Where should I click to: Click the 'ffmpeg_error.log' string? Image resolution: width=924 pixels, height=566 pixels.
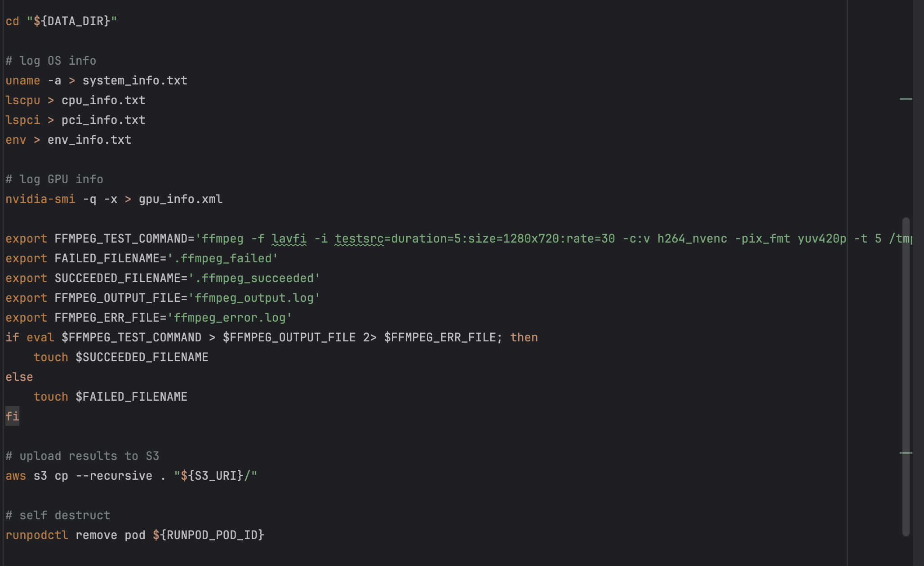(230, 318)
